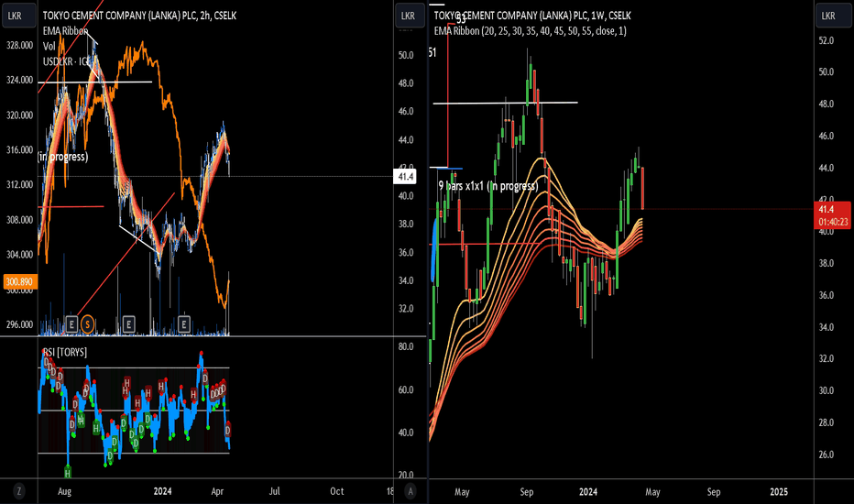
Task: Click 52.0 on the weekly chart price axis
Action: click(x=827, y=40)
